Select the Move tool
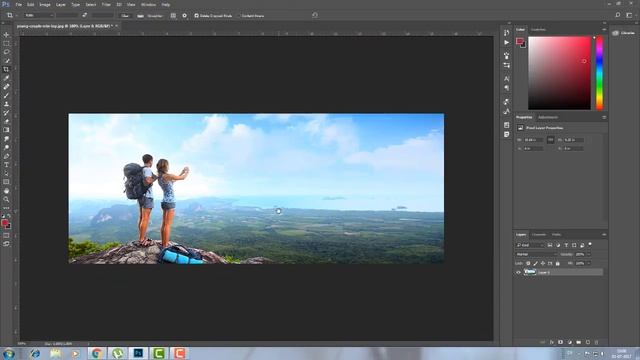 pos(6,35)
